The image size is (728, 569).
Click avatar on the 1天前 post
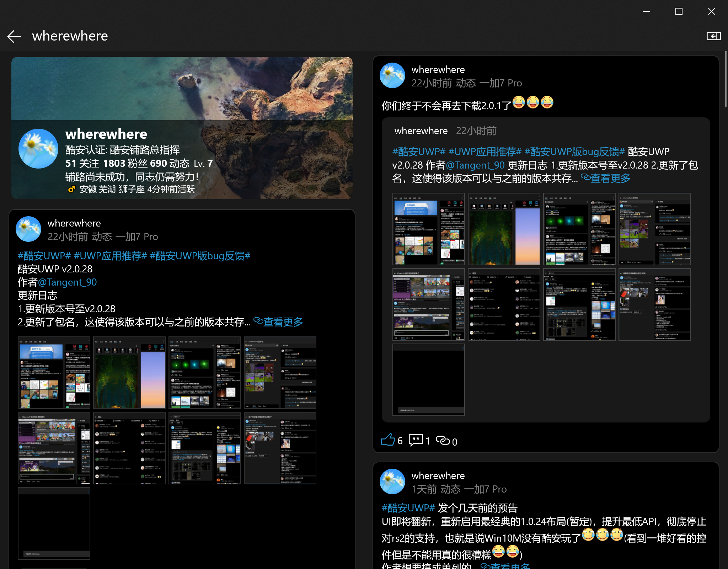(392, 482)
